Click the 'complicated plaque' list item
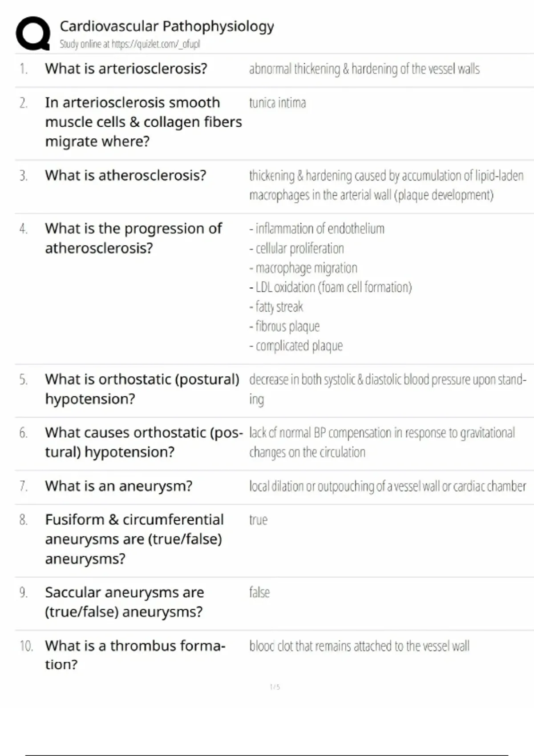The width and height of the screenshot is (534, 756). click(x=296, y=346)
